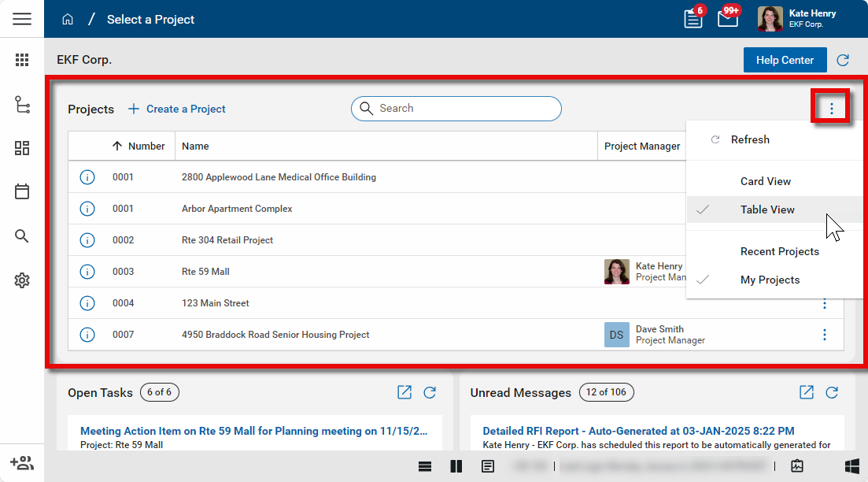
Task: Click the Help Center button
Action: (785, 60)
